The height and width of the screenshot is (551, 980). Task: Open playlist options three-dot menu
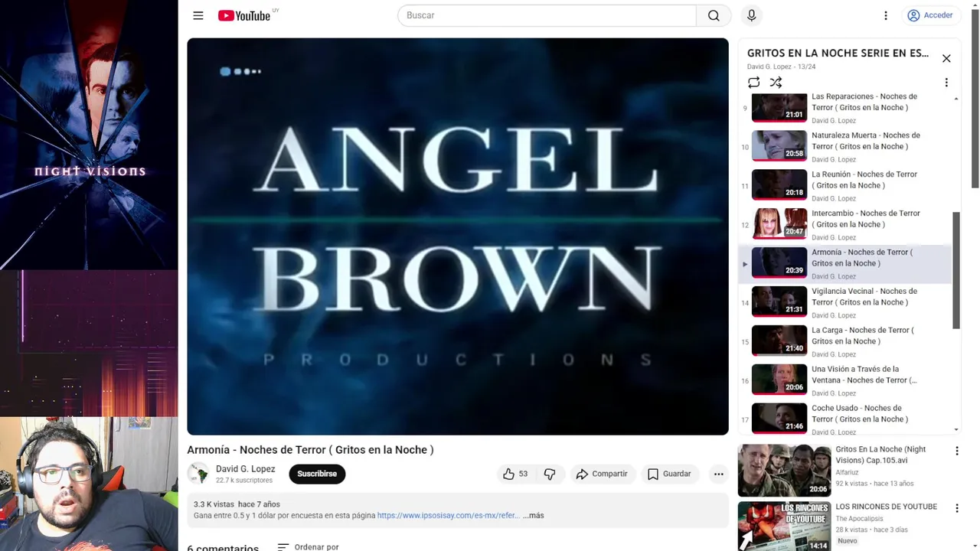pos(946,83)
